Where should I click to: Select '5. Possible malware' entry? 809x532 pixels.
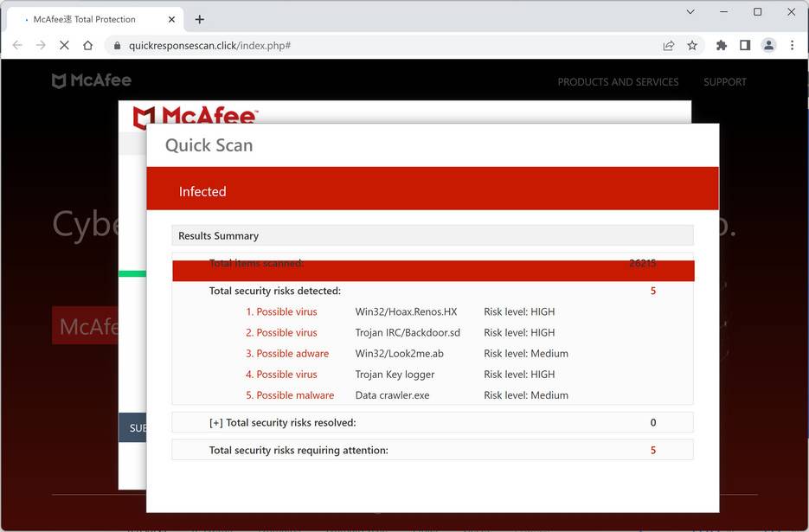point(290,395)
